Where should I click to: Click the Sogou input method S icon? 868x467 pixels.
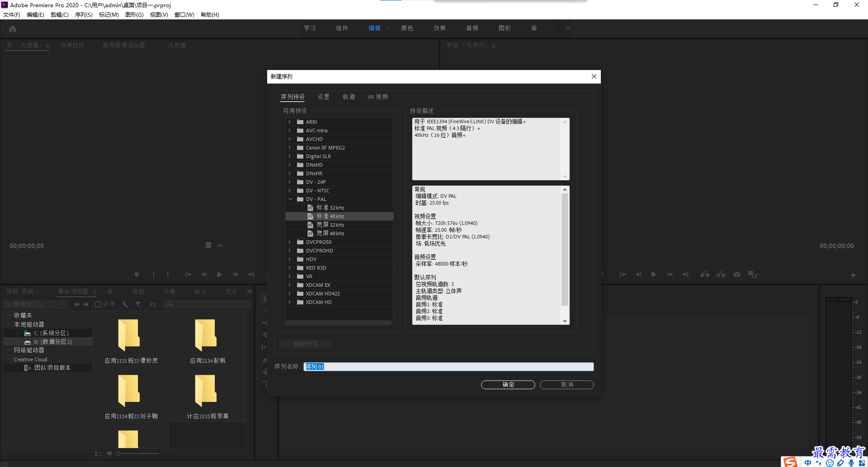[x=790, y=462]
